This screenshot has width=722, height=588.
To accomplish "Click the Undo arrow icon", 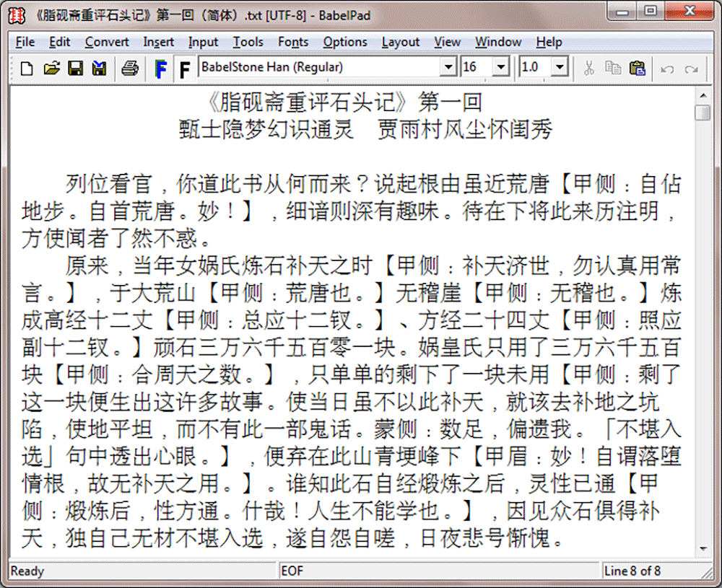I will point(668,67).
